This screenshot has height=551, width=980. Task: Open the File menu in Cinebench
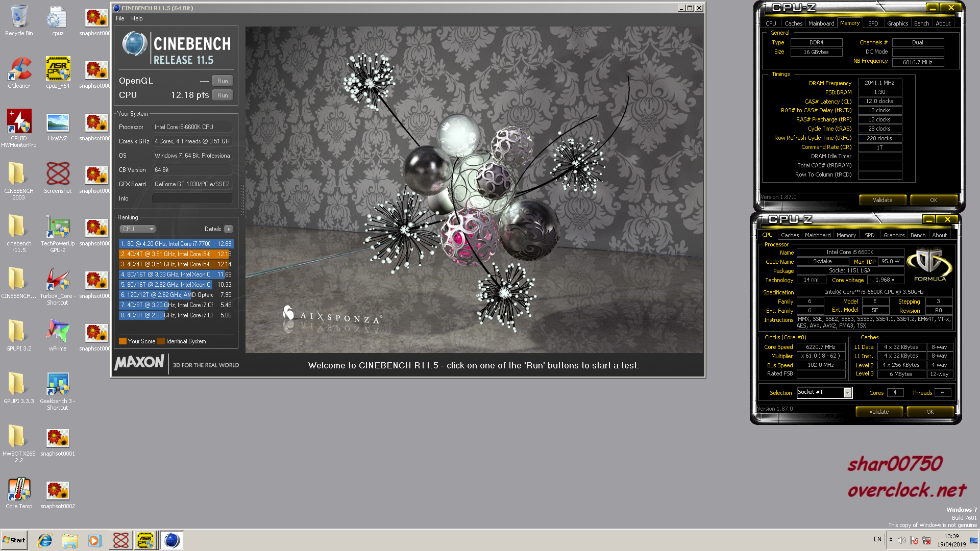point(120,18)
